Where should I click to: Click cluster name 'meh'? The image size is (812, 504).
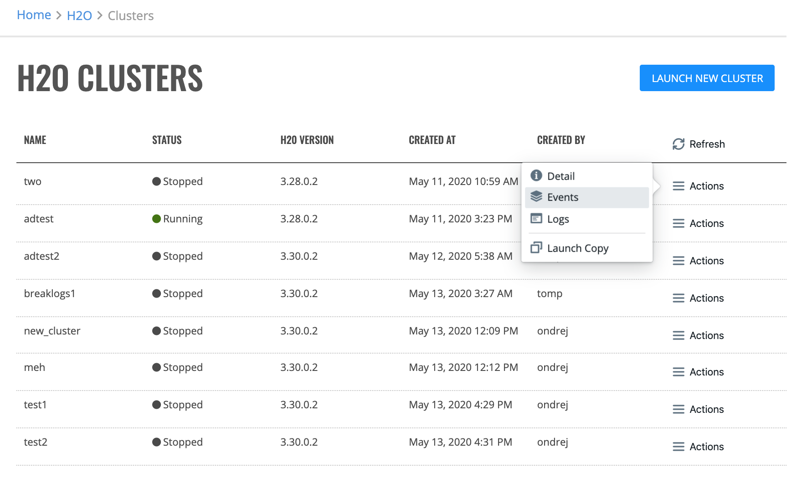coord(35,367)
